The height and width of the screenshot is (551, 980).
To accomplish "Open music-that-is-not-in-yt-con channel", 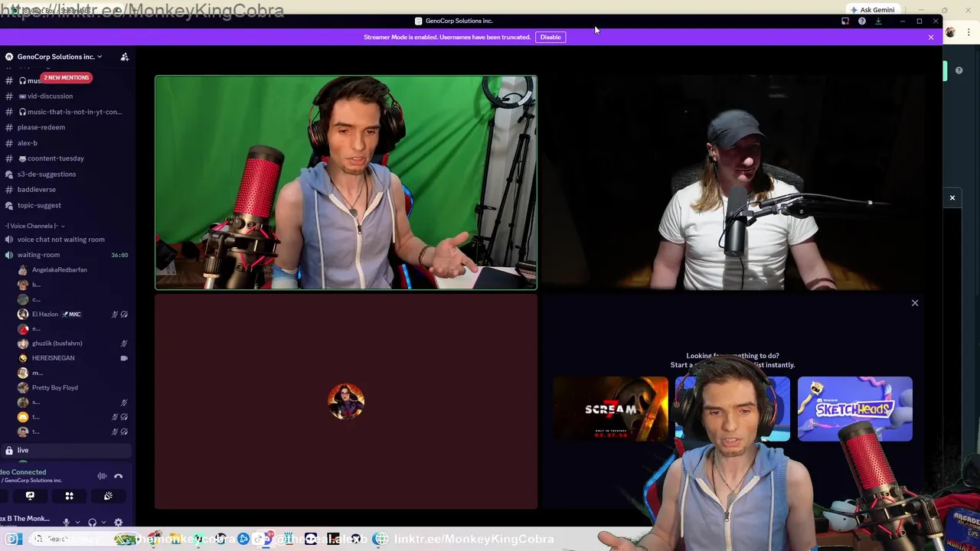I will pos(67,112).
